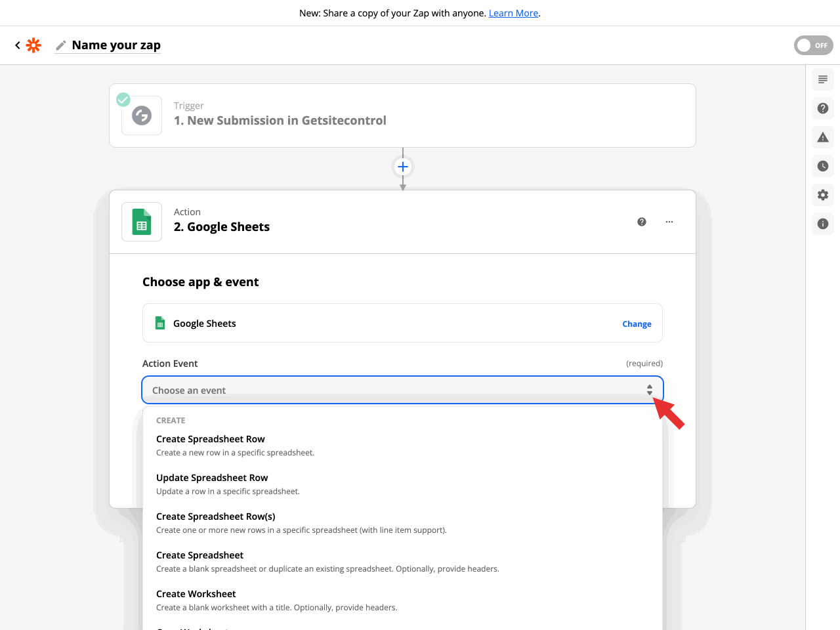Turn the zap OFF toggle on
Image resolution: width=840 pixels, height=630 pixels.
pos(813,45)
